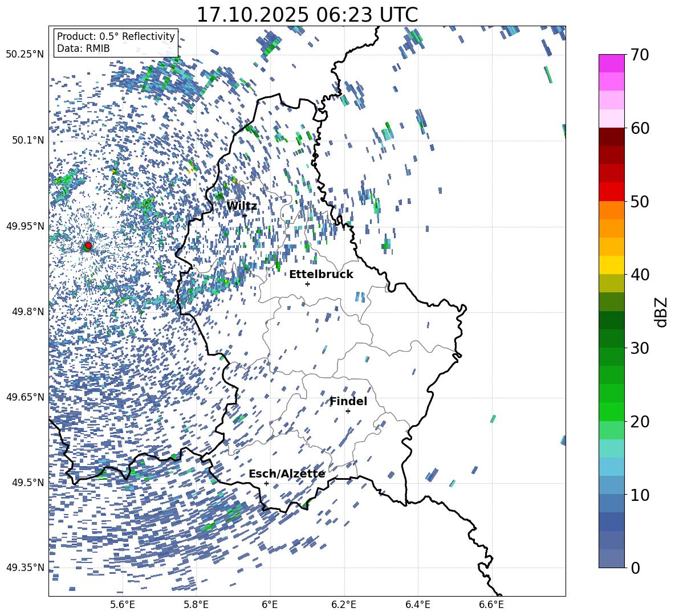Click the colorbar tick label 70

[x=640, y=55]
